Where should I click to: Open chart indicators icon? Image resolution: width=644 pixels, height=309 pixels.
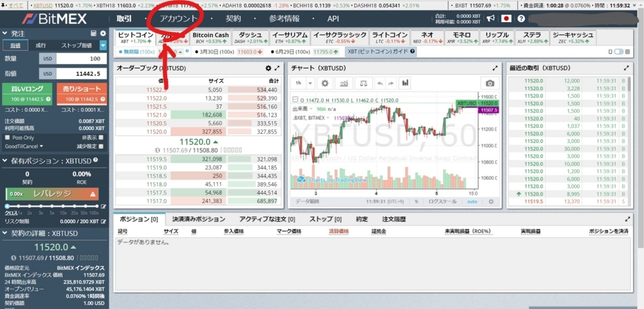[344, 84]
